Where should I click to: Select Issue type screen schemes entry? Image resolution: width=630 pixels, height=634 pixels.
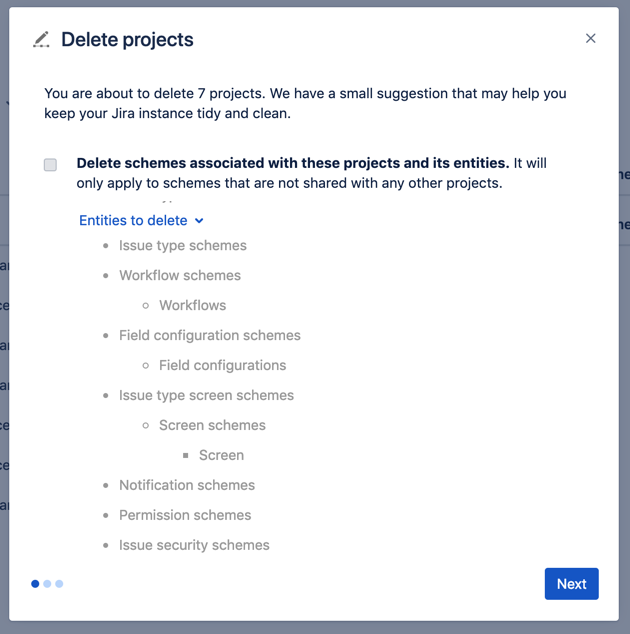(206, 395)
